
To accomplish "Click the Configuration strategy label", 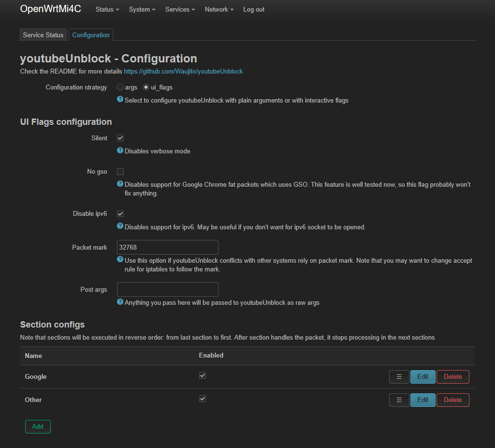I will click(76, 88).
